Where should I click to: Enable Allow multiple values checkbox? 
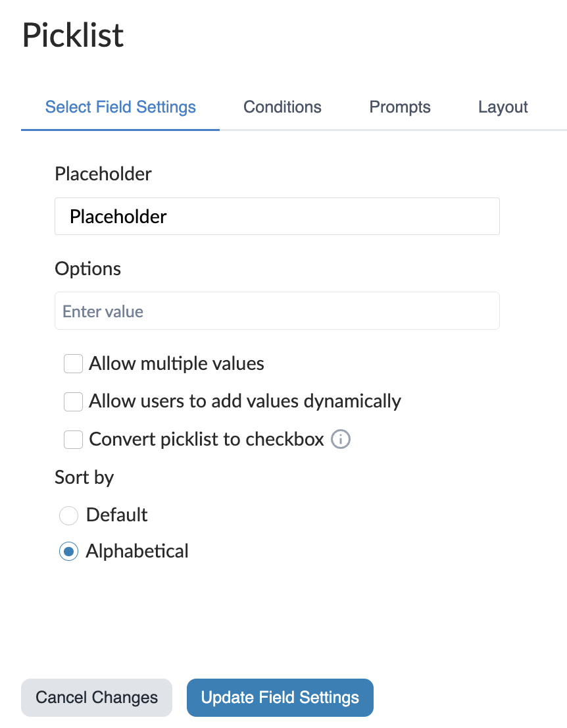73,363
